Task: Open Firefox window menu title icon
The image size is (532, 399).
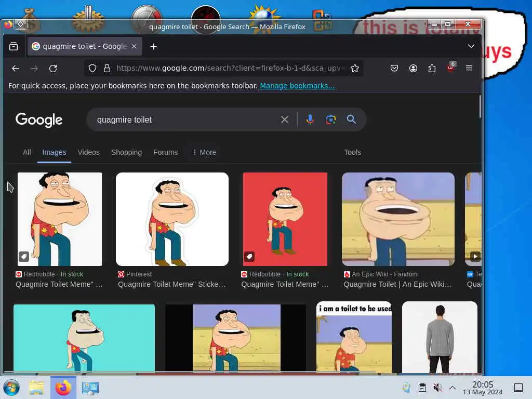Action: (x=8, y=24)
